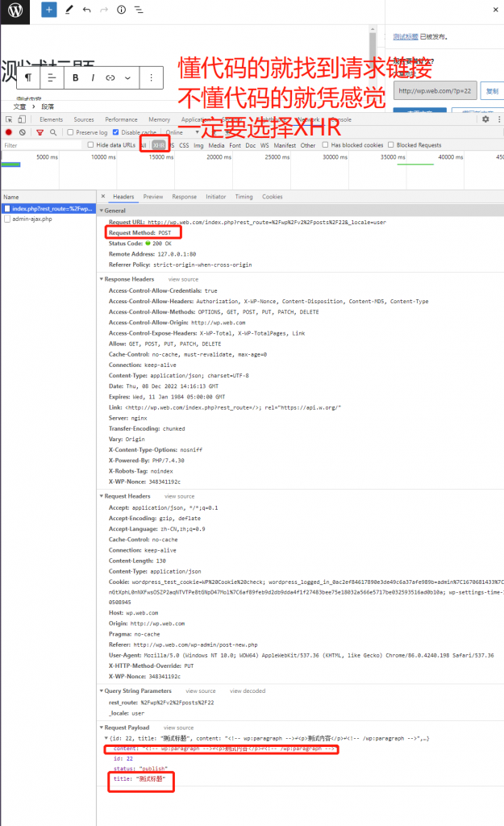Toggle the network filter funnel icon
This screenshot has height=826, width=504.
click(40, 132)
